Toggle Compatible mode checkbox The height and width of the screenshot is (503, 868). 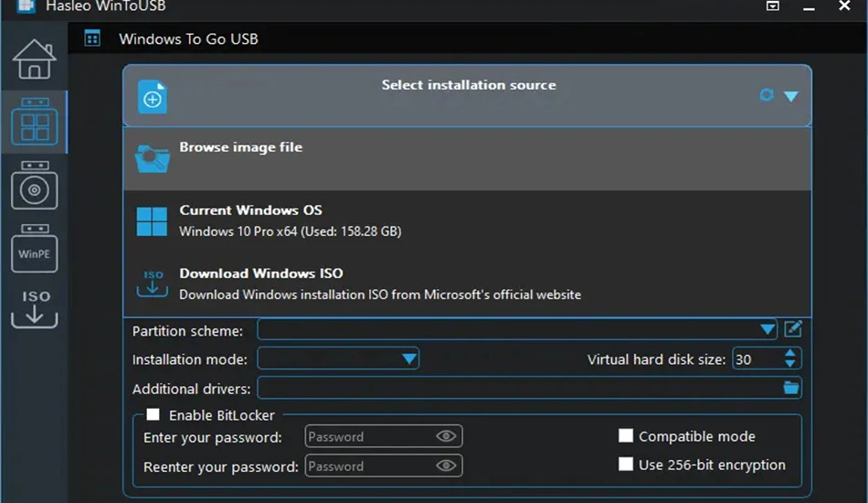(x=626, y=436)
